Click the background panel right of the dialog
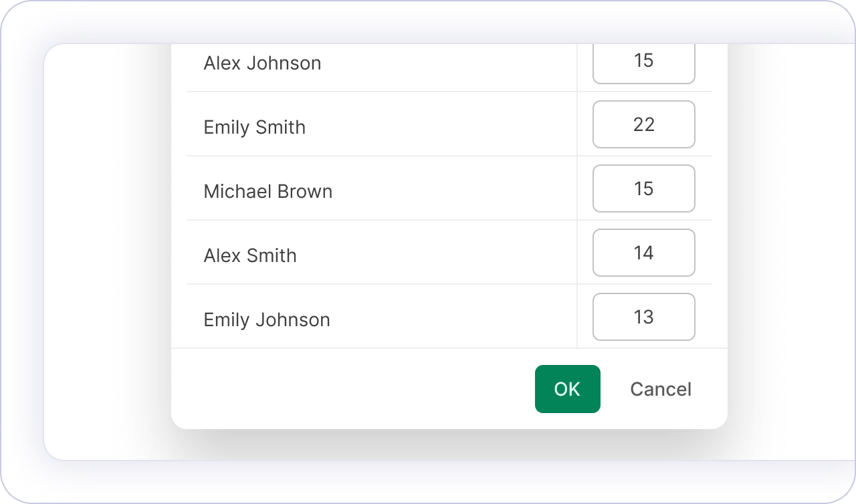This screenshot has width=856, height=504. tap(789, 254)
